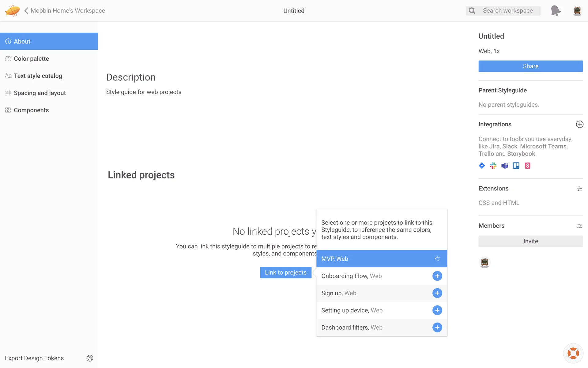
Task: Open the Text style catalog section
Action: [38, 76]
